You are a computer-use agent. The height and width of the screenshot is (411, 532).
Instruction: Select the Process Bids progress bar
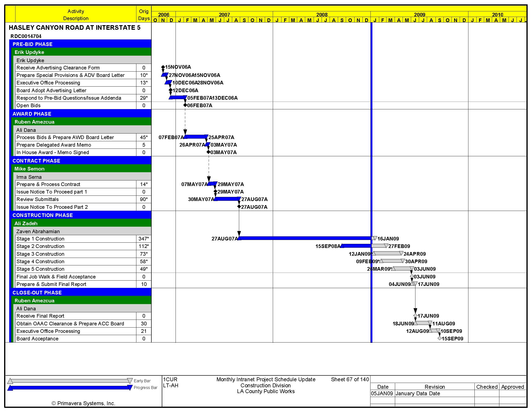(x=196, y=137)
